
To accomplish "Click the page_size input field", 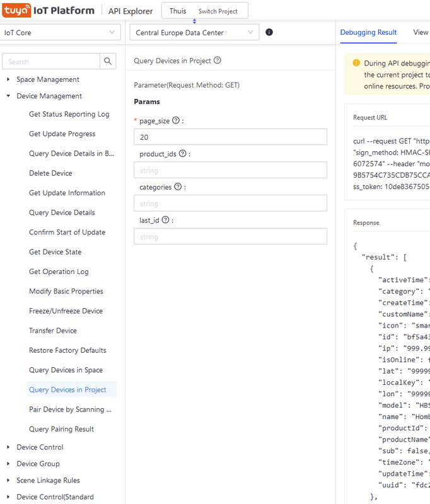I will 230,137.
